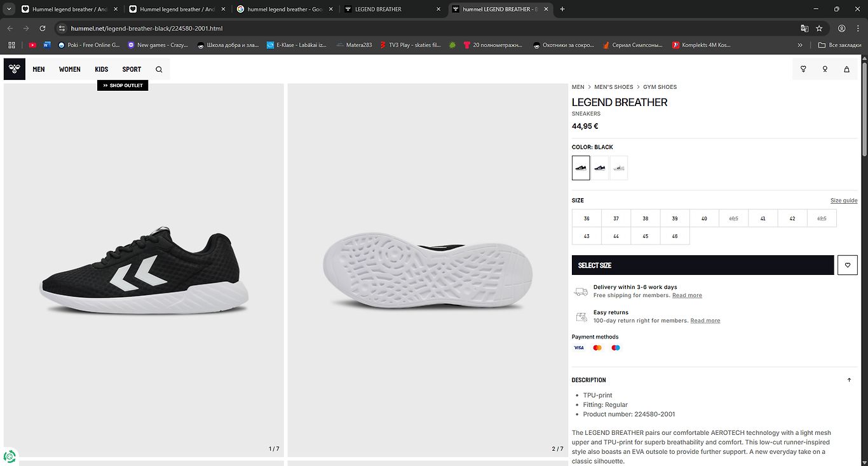Open the Matera283 bookmark
Viewport: 868px width, 466px height.
pos(354,45)
